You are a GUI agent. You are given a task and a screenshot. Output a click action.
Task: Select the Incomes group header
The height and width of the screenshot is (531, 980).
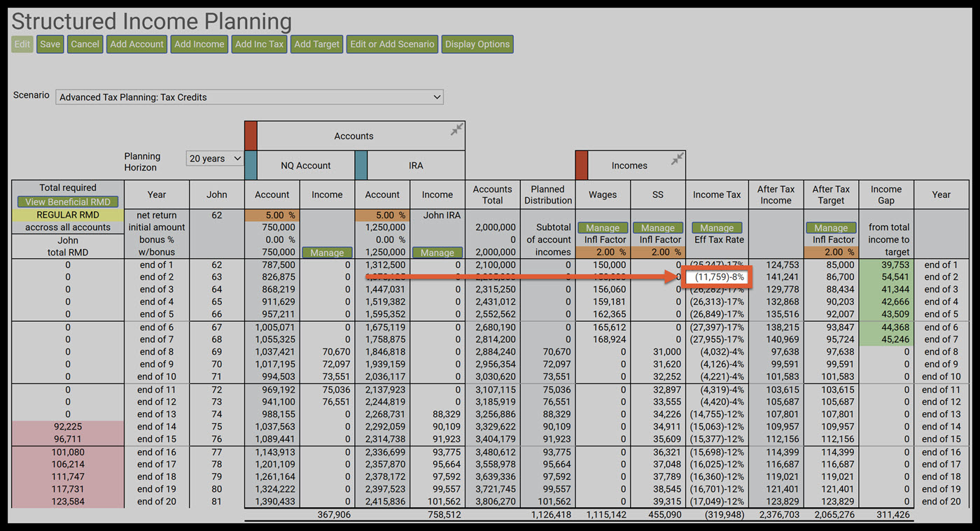630,165
